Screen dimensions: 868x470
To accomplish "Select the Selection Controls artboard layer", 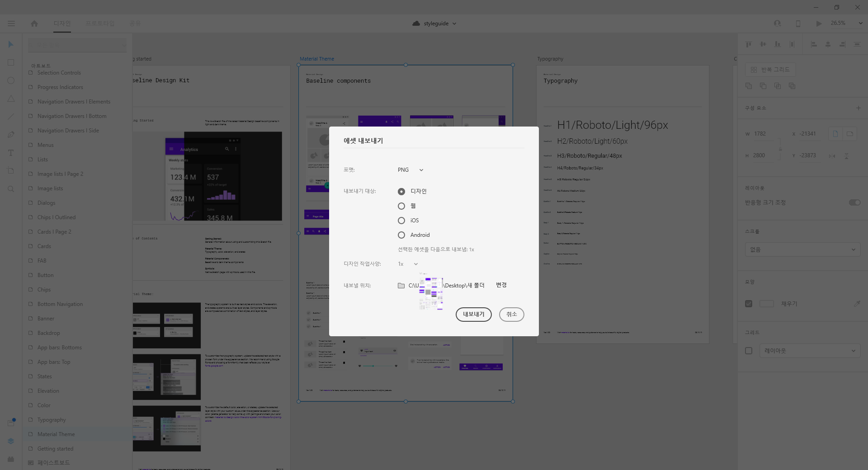I will (77, 73).
